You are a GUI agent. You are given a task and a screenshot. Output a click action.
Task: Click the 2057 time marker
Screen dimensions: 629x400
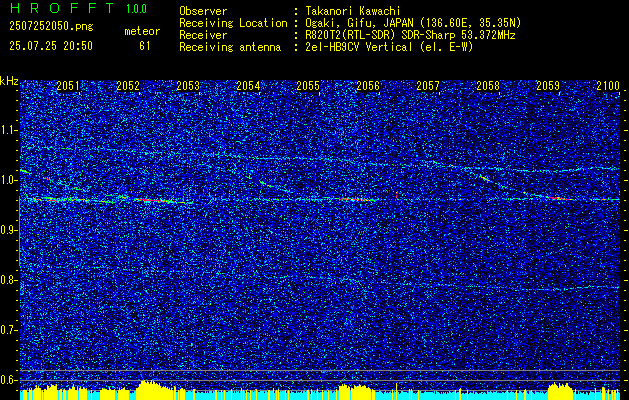tap(428, 85)
